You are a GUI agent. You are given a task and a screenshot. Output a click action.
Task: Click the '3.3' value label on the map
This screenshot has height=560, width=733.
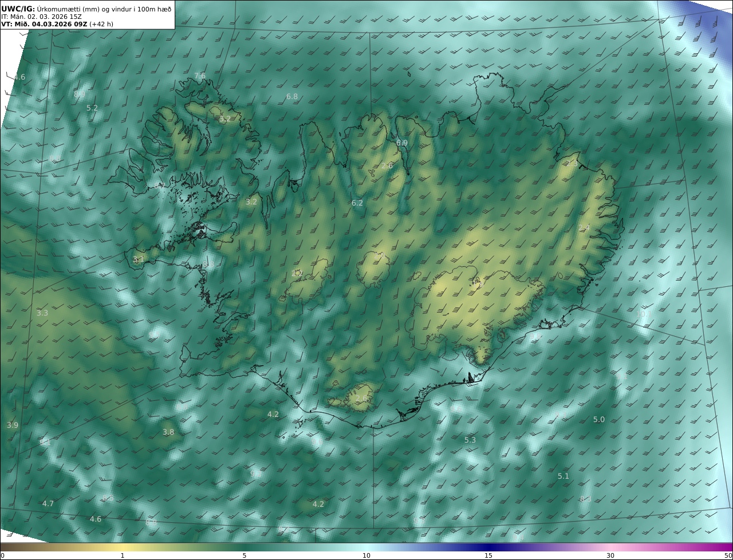coord(42,313)
